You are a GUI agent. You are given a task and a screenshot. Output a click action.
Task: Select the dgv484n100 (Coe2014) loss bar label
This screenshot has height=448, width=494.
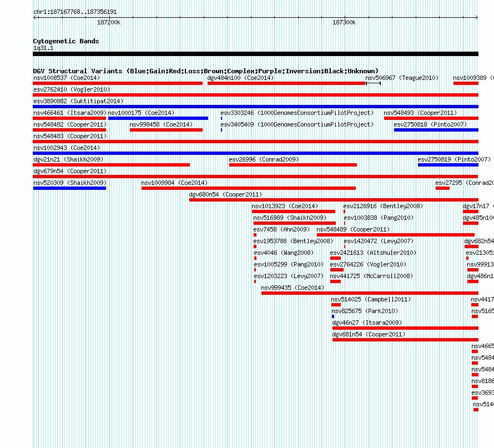(240, 78)
